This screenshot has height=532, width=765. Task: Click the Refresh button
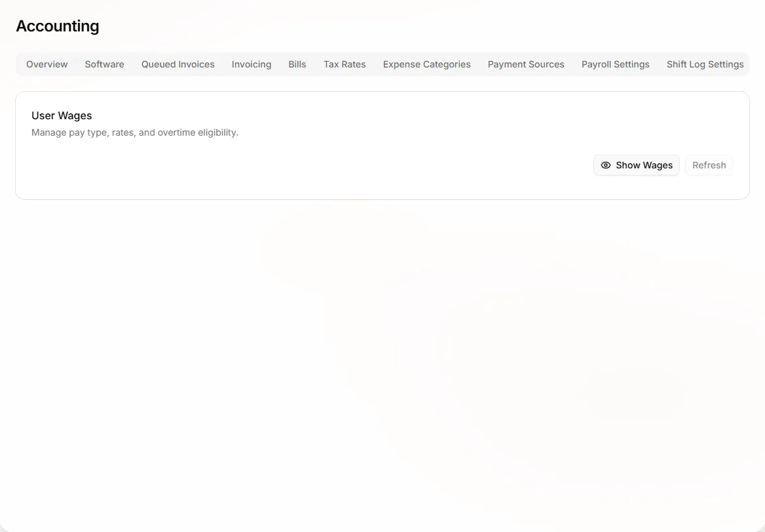[x=709, y=166]
